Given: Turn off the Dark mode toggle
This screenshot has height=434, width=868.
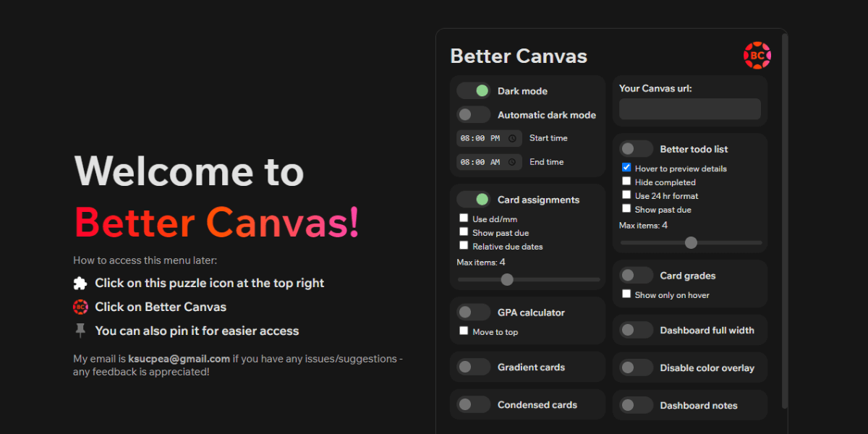Looking at the screenshot, I should 474,91.
